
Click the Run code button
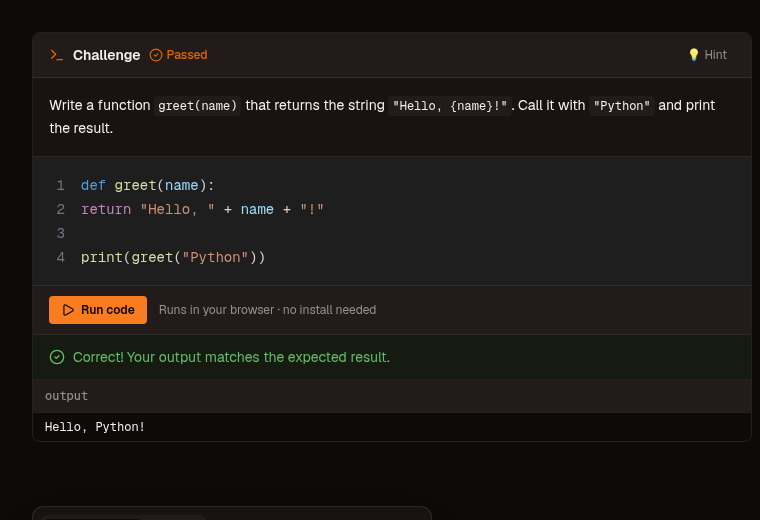tap(98, 310)
